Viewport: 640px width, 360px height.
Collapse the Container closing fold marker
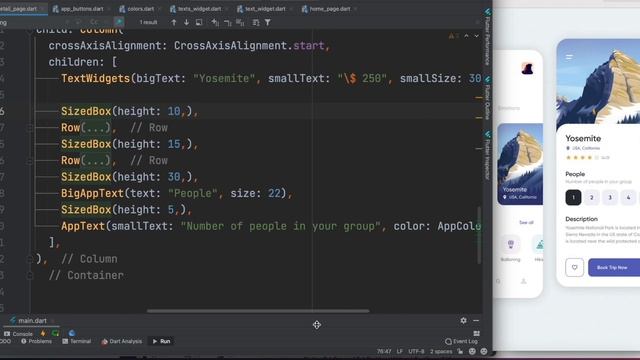(29, 276)
